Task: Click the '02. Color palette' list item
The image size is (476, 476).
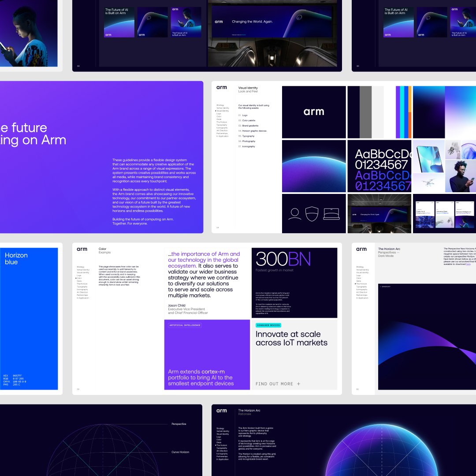Action: coord(247,120)
